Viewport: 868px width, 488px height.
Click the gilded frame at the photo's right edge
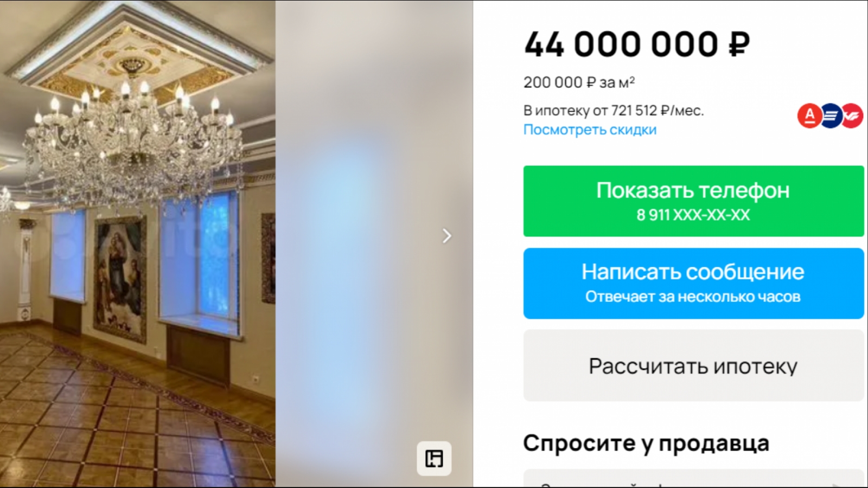(x=269, y=258)
